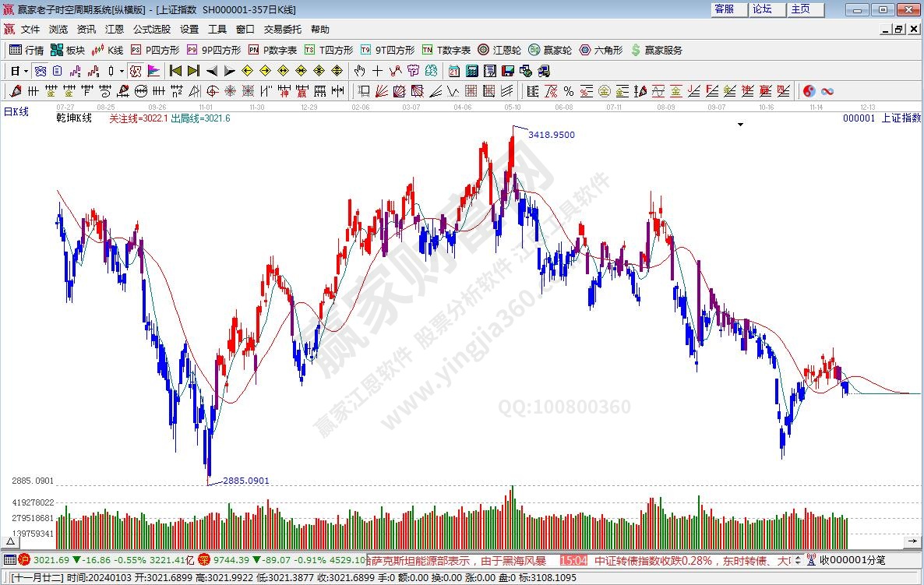Image resolution: width=924 pixels, height=585 pixels.
Task: Click the percent sign drawing tool
Action: pyautogui.click(x=569, y=91)
